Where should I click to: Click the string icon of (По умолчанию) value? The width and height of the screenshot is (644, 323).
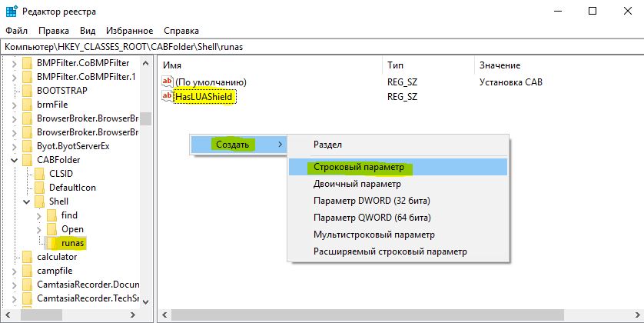point(168,82)
